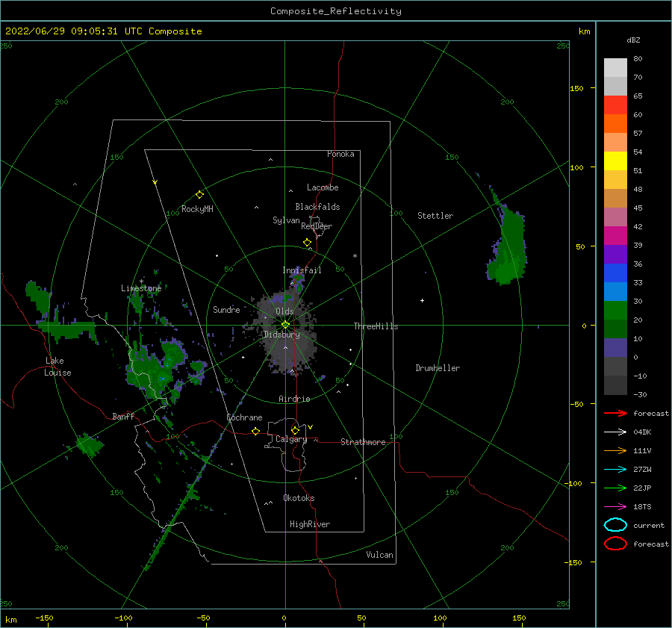Click the yellow diamond marker near Cochrane
The height and width of the screenshot is (628, 672).
click(x=255, y=431)
